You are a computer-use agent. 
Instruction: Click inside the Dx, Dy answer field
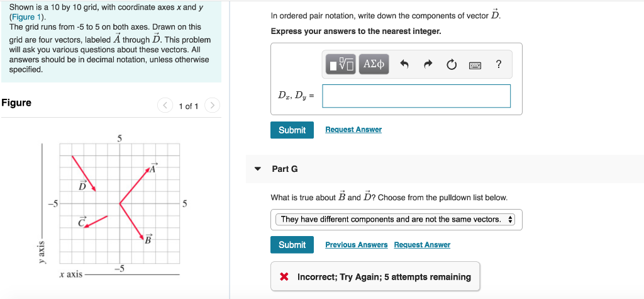coord(416,96)
